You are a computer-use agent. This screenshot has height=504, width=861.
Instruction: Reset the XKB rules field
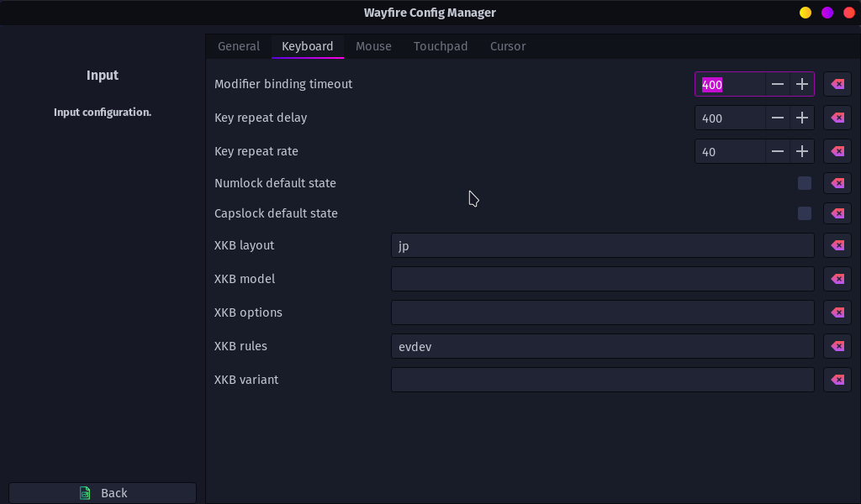[x=837, y=346]
